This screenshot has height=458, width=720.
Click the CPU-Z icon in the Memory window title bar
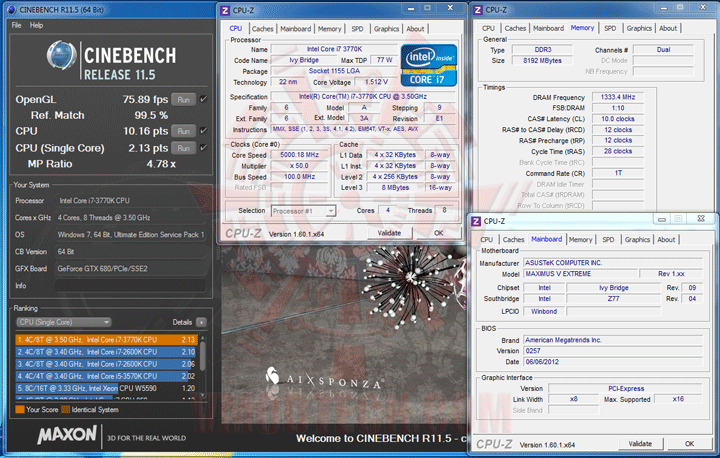478,10
